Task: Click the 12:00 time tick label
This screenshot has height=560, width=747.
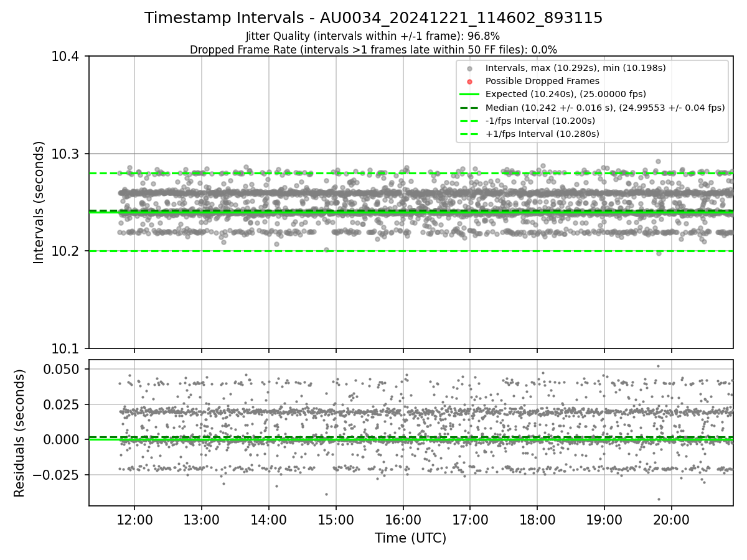Action: point(134,520)
